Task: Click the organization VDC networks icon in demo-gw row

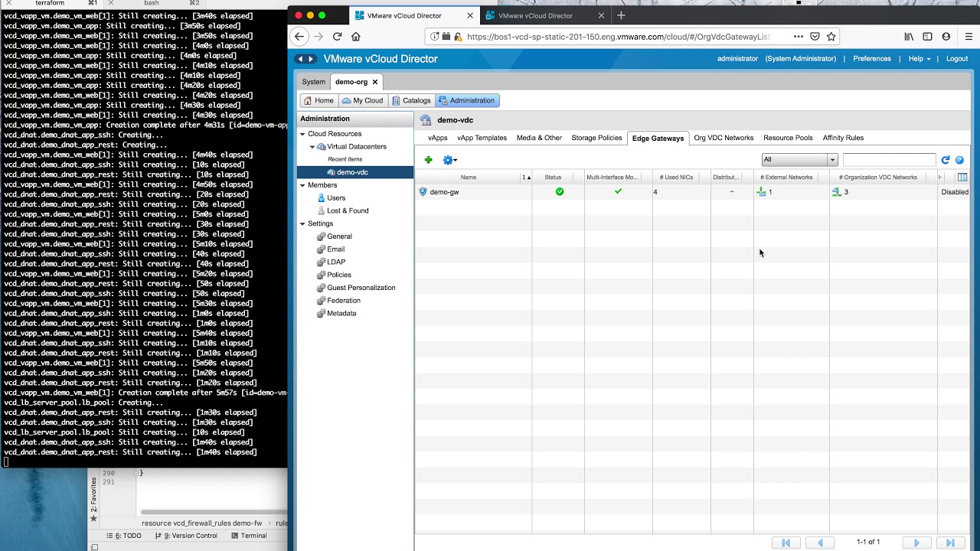Action: tap(837, 192)
